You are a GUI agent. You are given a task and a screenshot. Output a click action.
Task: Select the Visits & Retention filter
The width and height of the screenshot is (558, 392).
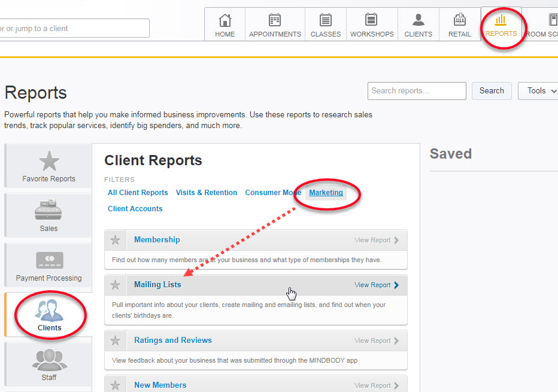206,192
